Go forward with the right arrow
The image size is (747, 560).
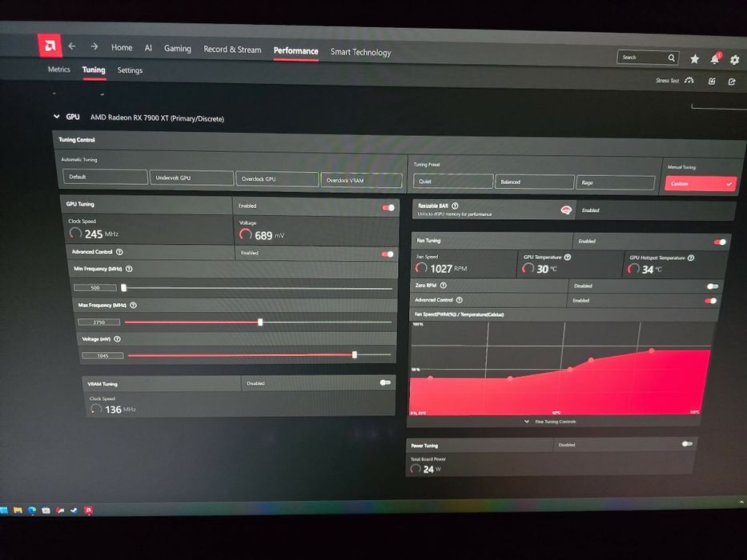[x=94, y=46]
